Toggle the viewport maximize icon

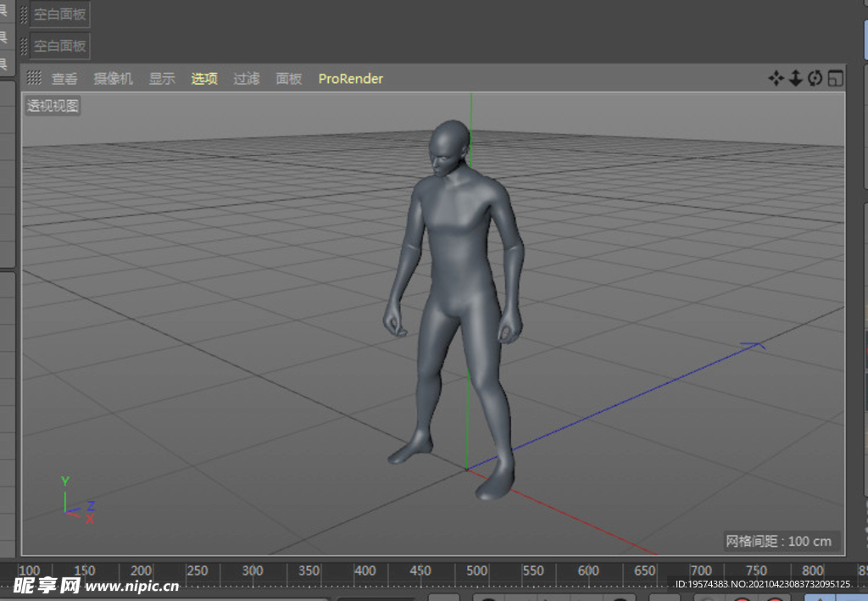[x=835, y=78]
